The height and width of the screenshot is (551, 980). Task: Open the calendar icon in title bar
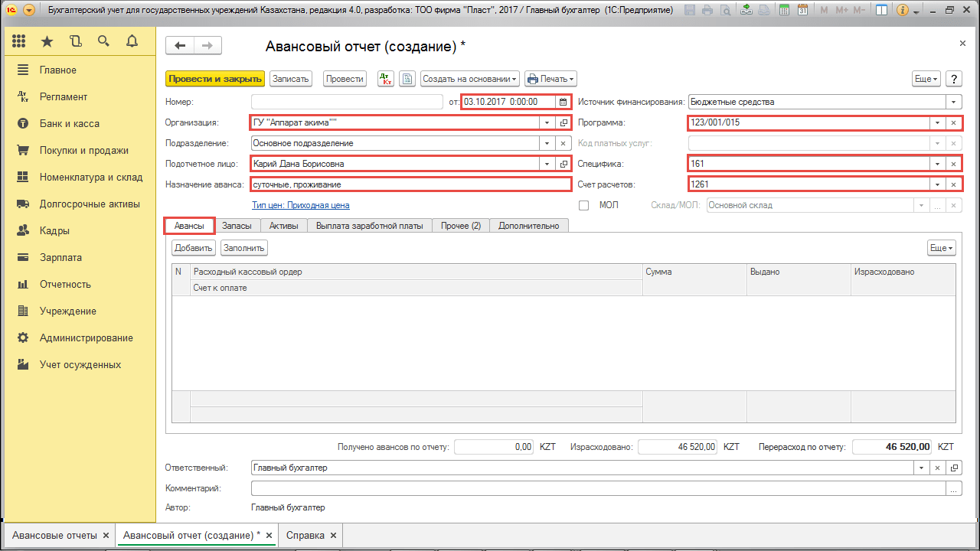tap(802, 11)
